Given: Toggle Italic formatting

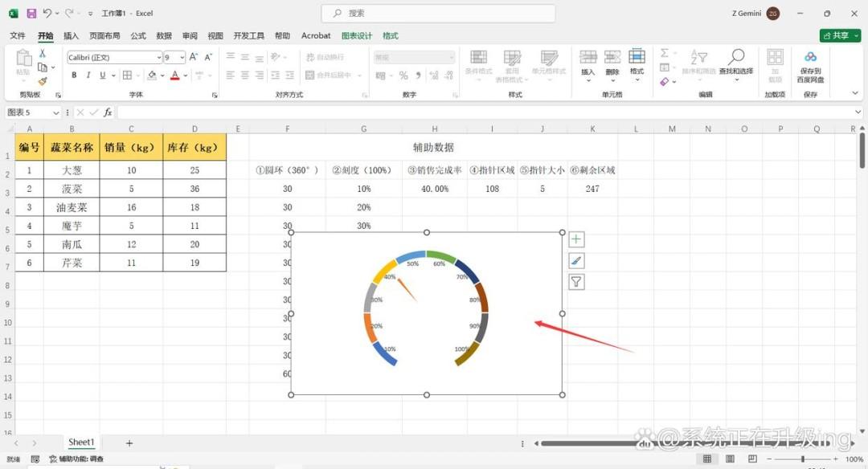Looking at the screenshot, I should tap(88, 75).
